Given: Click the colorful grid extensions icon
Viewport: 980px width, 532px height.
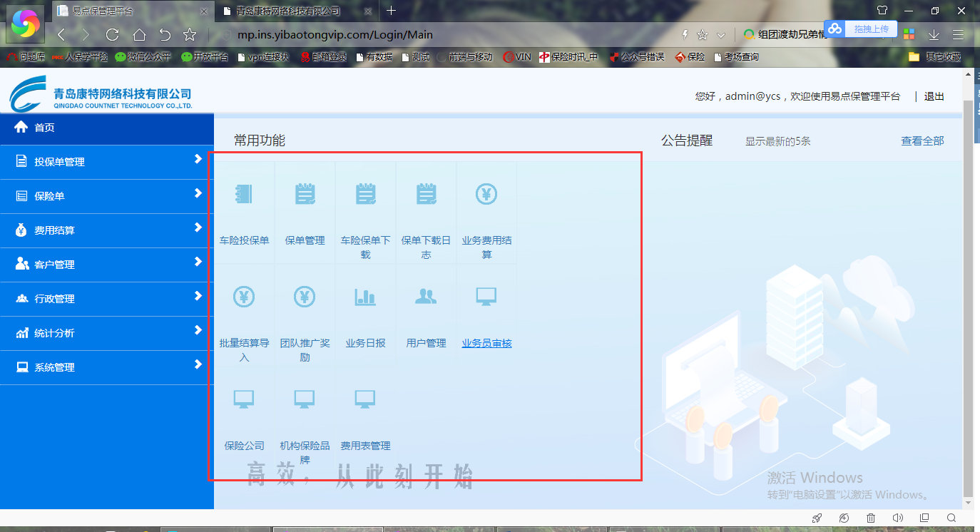Looking at the screenshot, I should [909, 34].
